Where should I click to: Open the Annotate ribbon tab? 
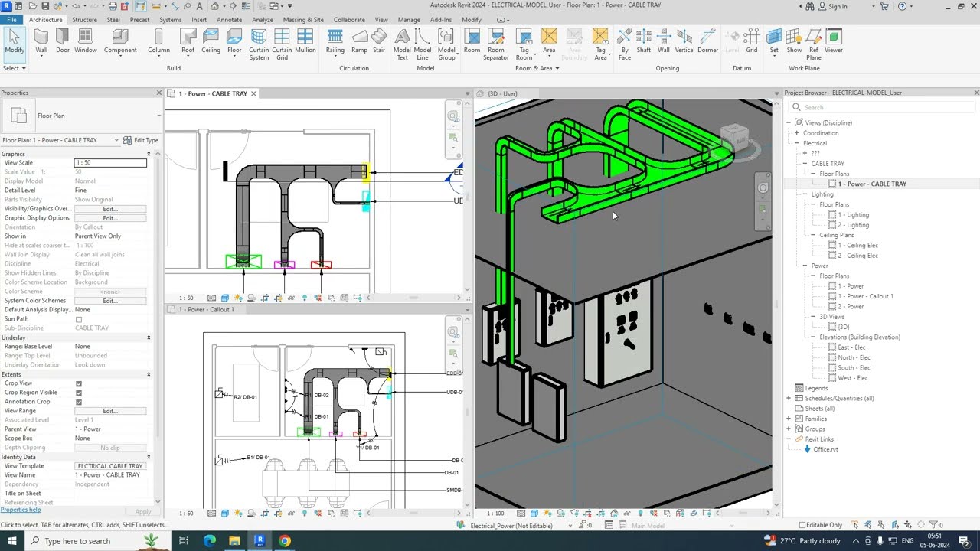coord(229,20)
